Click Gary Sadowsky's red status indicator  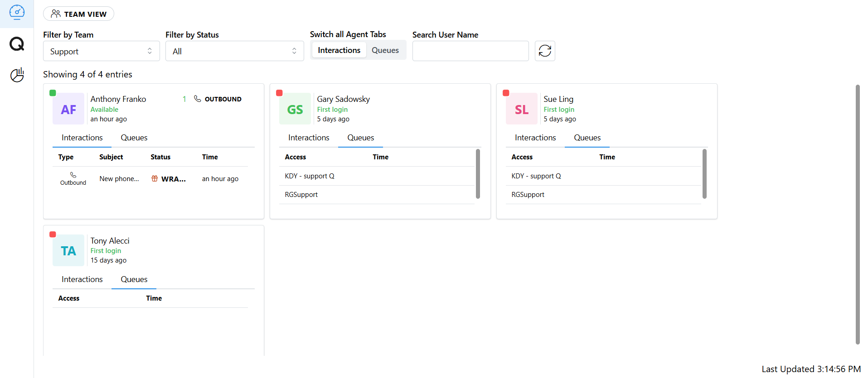tap(279, 93)
